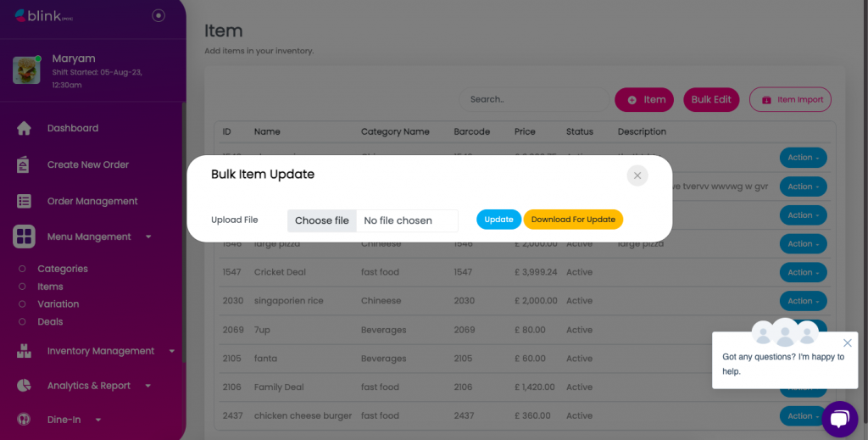Collapse the Menu Management dropdown arrow
868x440 pixels.
tap(149, 237)
